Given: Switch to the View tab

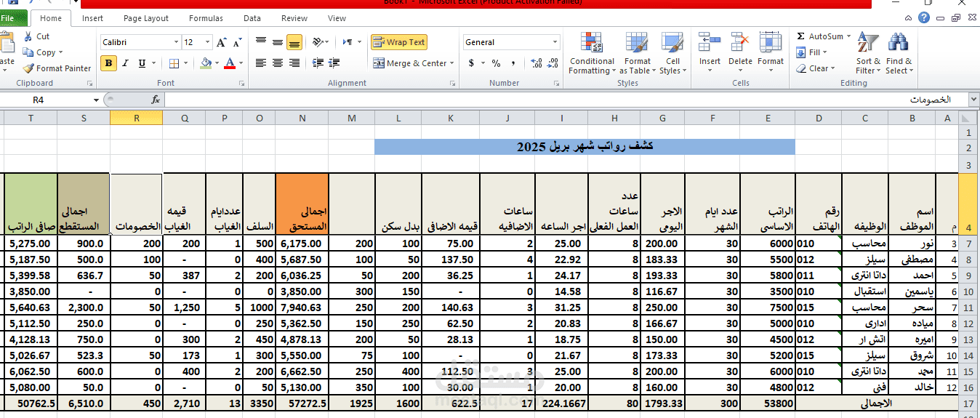Looking at the screenshot, I should point(337,18).
